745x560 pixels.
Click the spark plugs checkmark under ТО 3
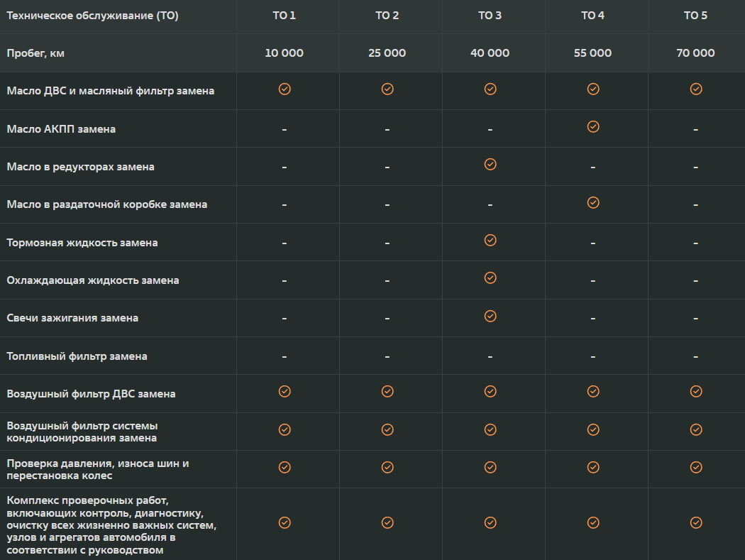[490, 316]
